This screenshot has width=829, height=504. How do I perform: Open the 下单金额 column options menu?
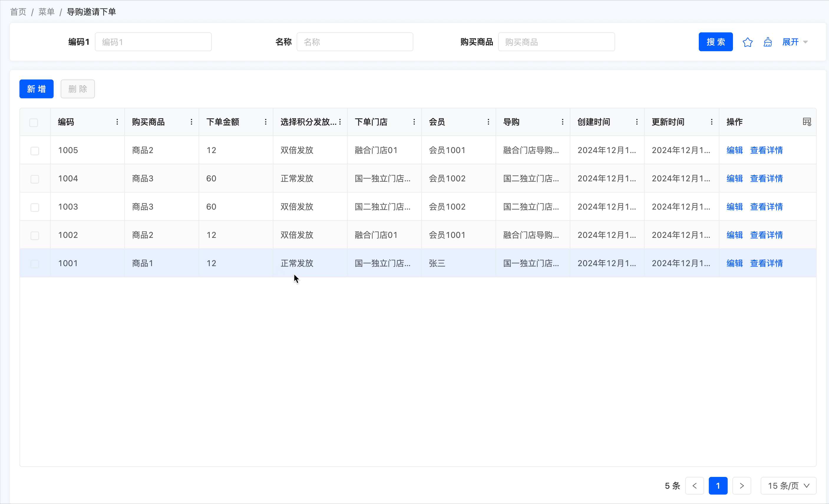(x=265, y=122)
